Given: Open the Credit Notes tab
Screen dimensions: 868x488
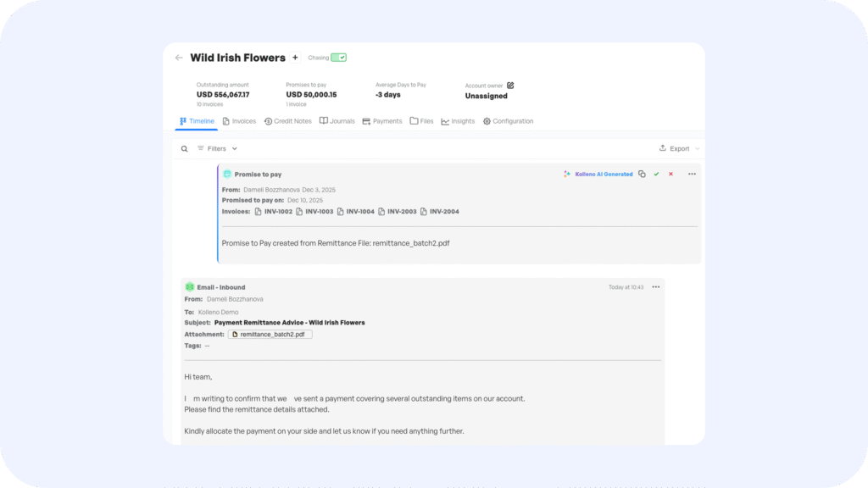Looking at the screenshot, I should pos(288,121).
